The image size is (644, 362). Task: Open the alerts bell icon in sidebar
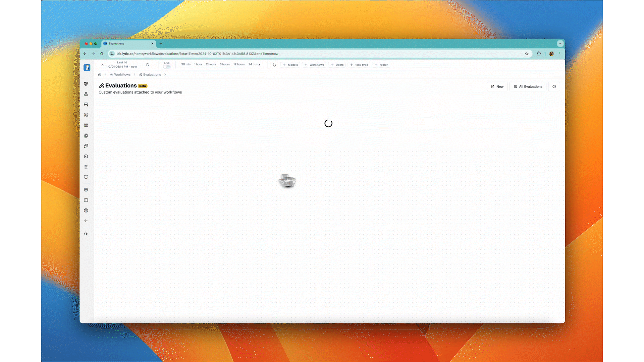tap(86, 177)
